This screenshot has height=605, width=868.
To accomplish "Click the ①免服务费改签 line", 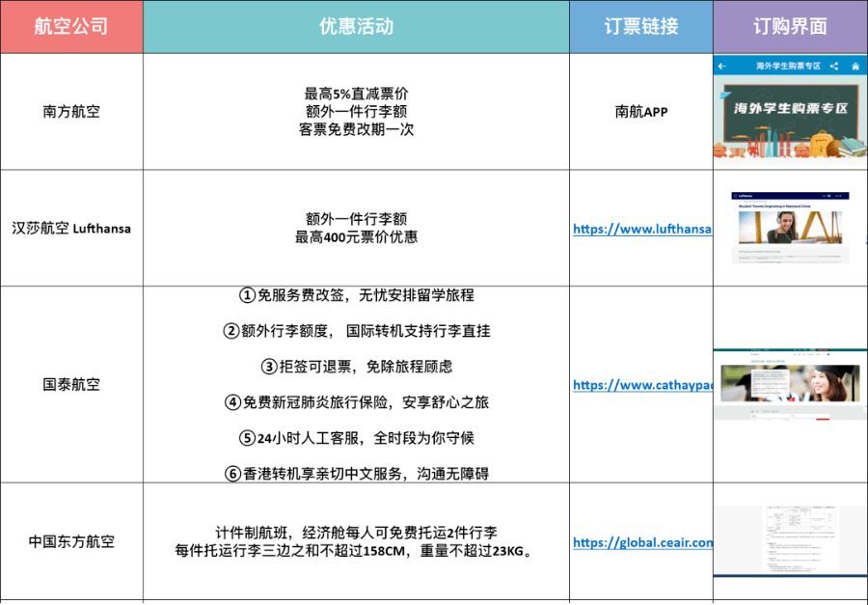I will point(356,295).
